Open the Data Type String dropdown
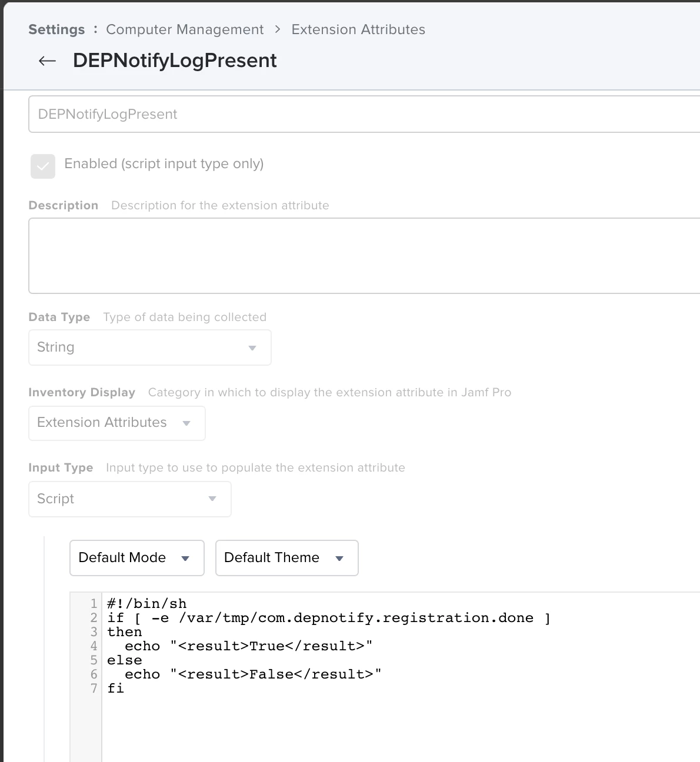Screen dimensions: 700x762 pos(150,347)
